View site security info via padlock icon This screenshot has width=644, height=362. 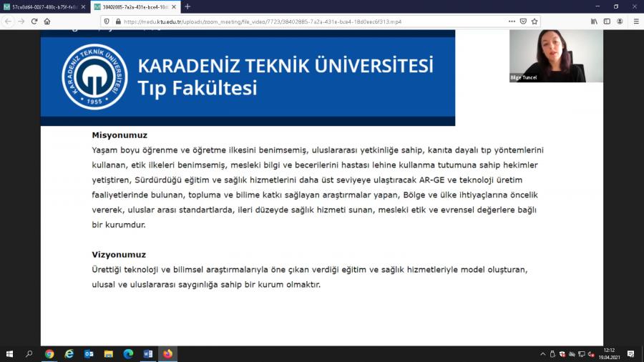[118, 21]
